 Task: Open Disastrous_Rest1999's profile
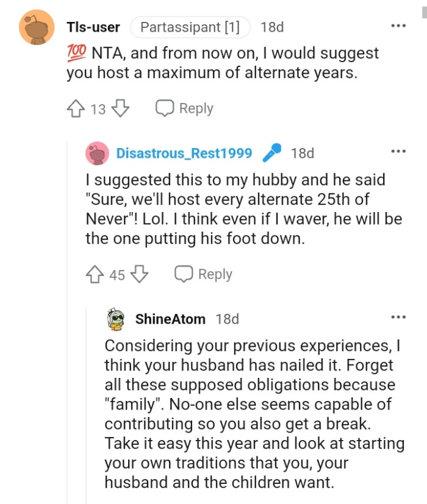(183, 153)
